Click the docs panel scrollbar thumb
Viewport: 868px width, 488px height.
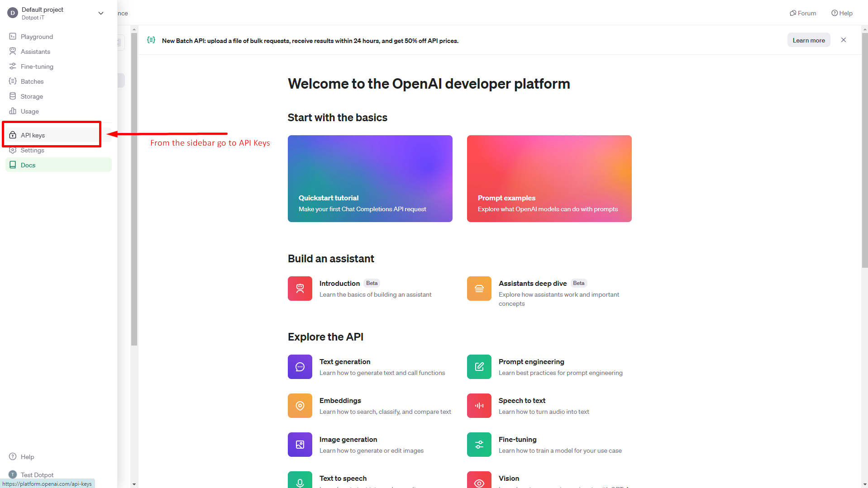coord(134,189)
